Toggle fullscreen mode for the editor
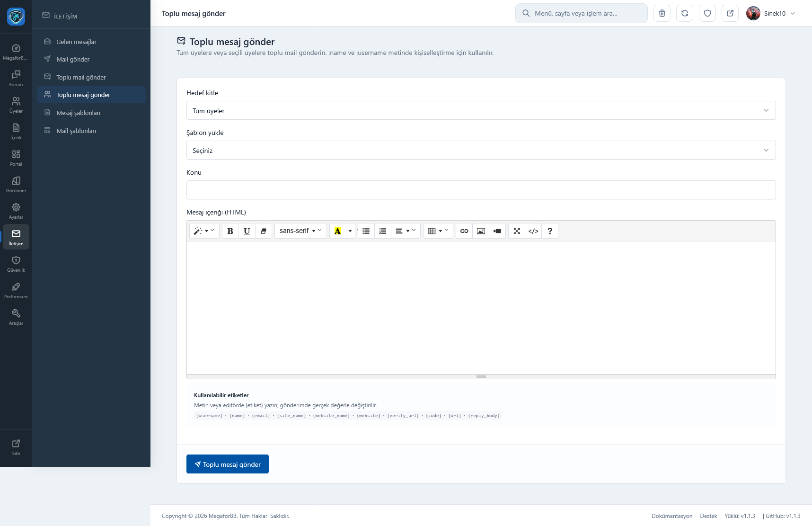 [x=517, y=231]
